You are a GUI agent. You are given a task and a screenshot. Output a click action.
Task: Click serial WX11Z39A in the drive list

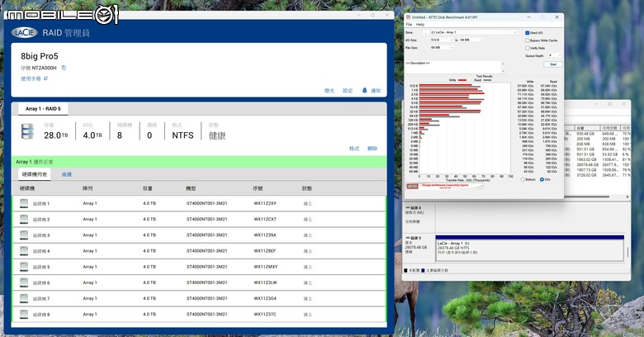click(265, 235)
